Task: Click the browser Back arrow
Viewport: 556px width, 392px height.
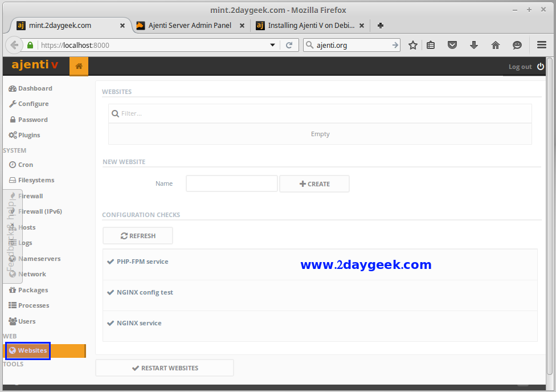Action: (14, 45)
